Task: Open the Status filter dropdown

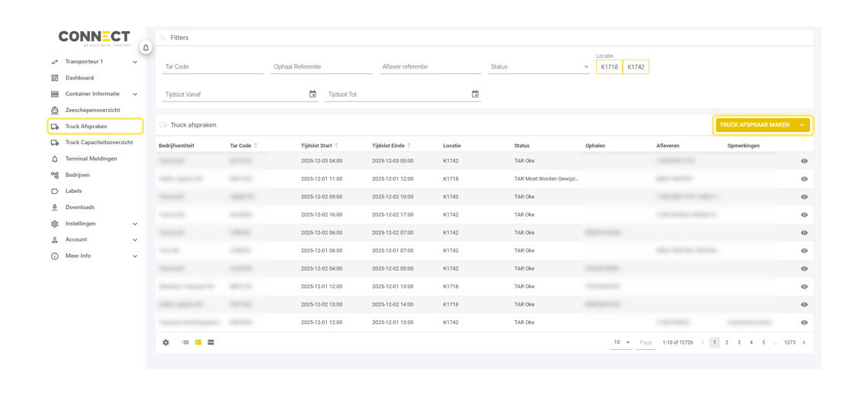Action: [x=539, y=67]
